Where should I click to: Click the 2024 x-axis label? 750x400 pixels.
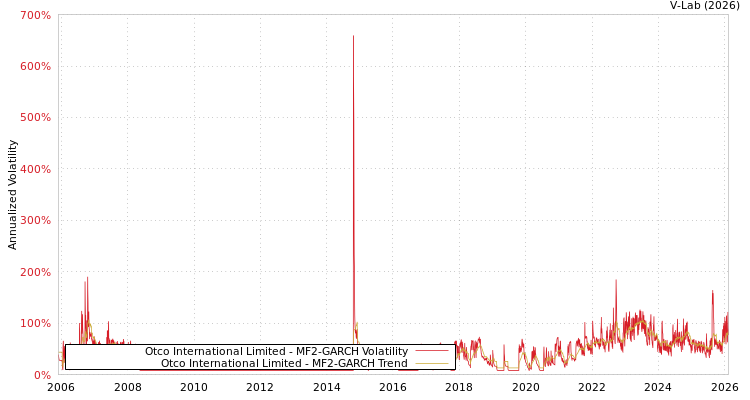[658, 387]
